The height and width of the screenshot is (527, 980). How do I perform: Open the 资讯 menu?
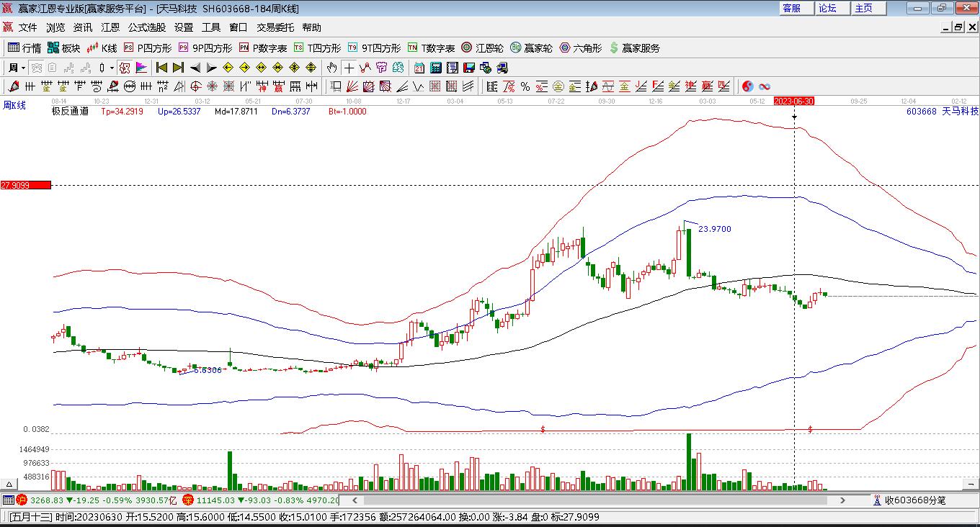(83, 27)
